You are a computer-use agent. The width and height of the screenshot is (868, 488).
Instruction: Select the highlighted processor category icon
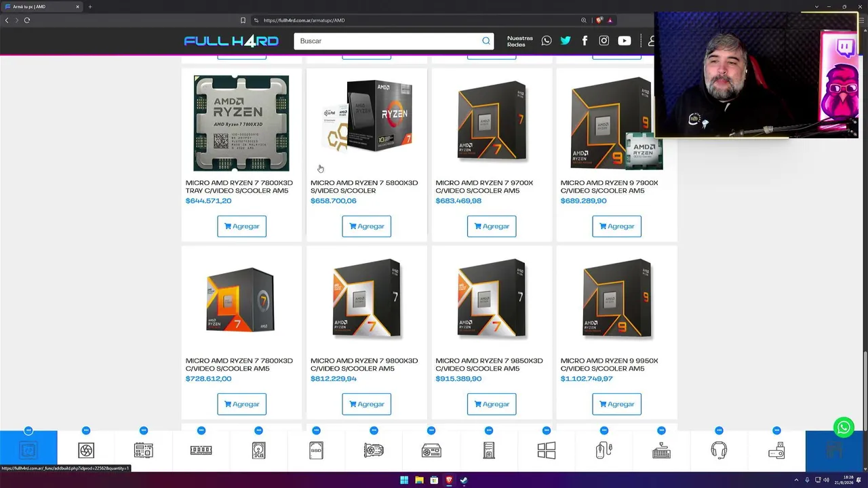click(x=28, y=450)
